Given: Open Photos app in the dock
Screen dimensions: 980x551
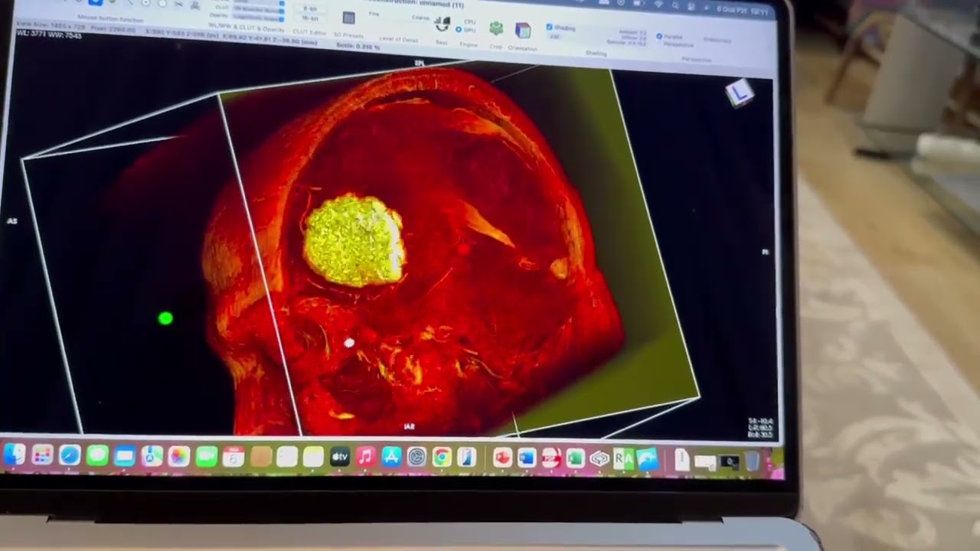Looking at the screenshot, I should click(x=178, y=456).
